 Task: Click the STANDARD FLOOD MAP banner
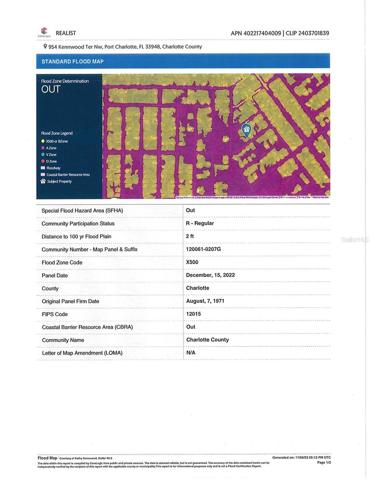183,61
